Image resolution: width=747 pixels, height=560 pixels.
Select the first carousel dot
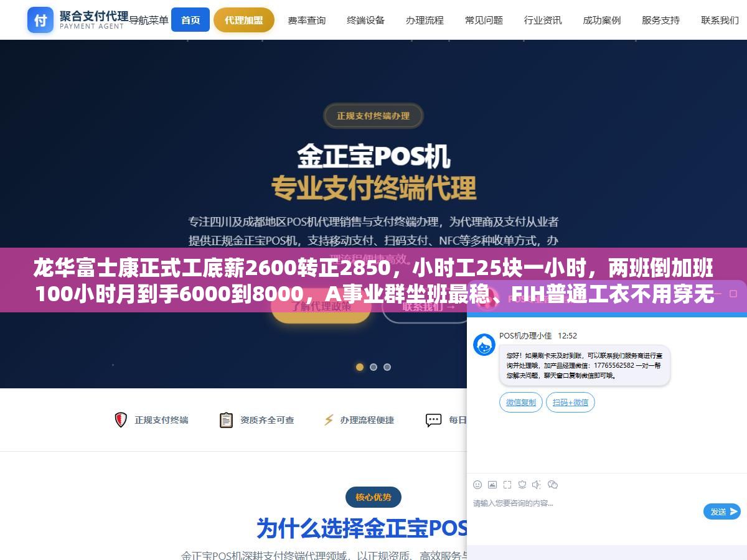pyautogui.click(x=360, y=367)
